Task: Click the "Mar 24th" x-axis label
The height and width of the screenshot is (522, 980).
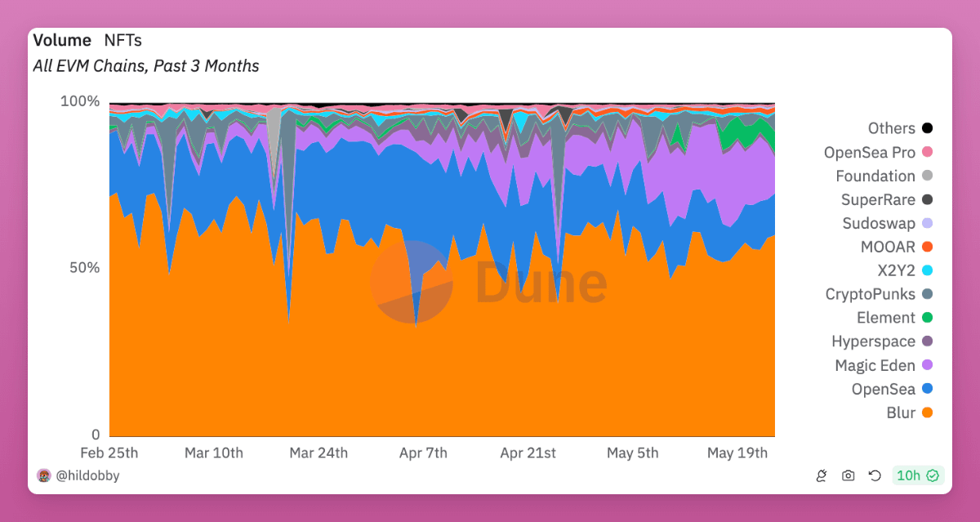Action: coord(318,453)
